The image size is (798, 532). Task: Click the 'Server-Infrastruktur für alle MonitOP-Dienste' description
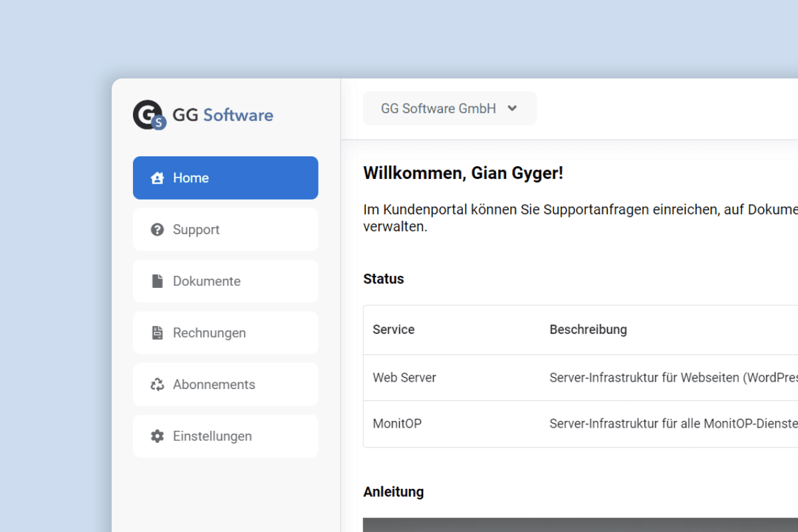[674, 424]
